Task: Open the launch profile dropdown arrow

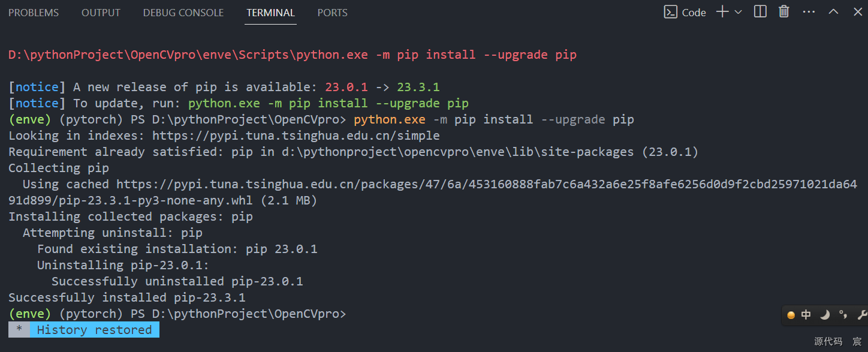Action: tap(738, 12)
